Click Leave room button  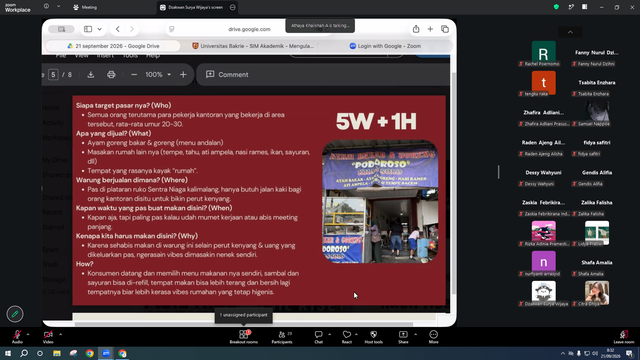(624, 337)
